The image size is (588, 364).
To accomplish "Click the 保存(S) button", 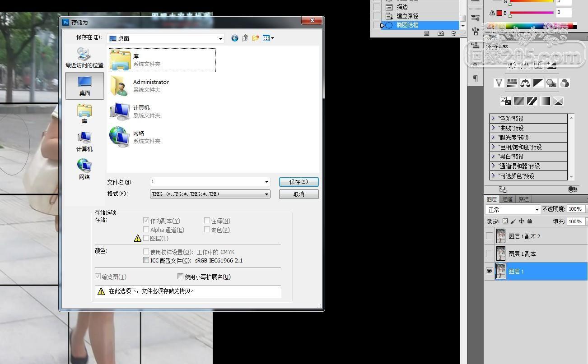I will click(299, 182).
